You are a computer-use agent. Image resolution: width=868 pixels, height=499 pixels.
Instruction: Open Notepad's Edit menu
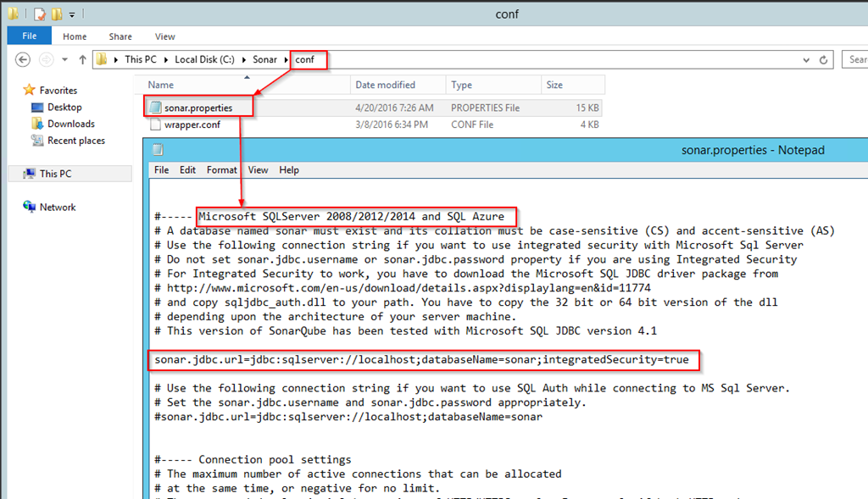click(x=187, y=169)
